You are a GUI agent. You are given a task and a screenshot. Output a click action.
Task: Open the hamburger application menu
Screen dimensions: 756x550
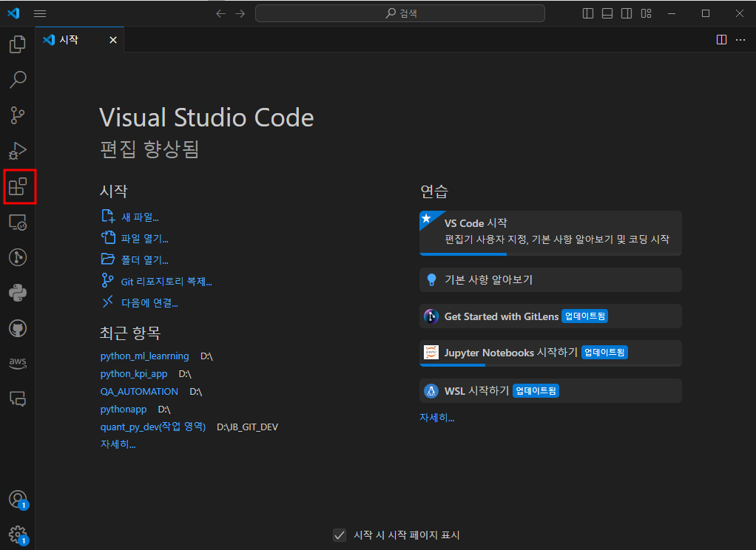click(x=40, y=13)
